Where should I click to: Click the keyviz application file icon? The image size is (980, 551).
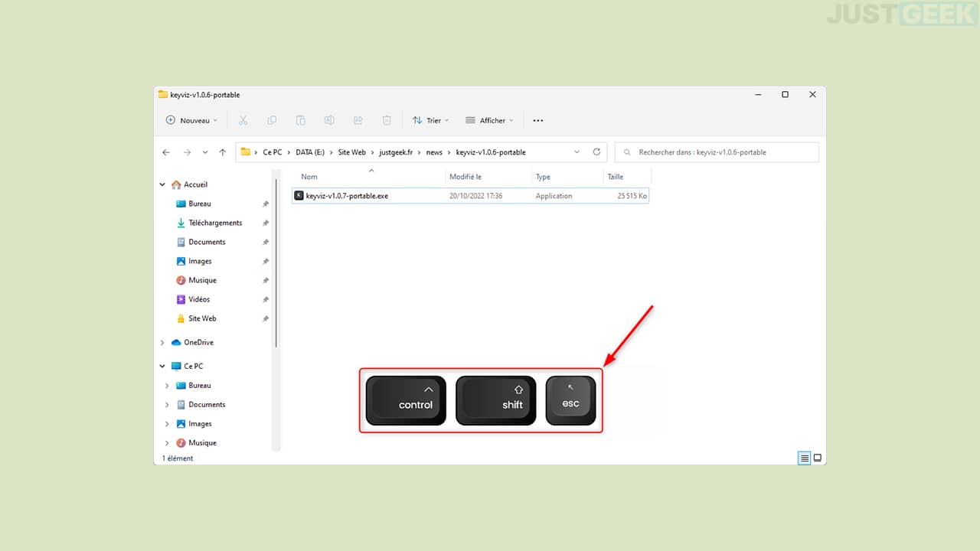[x=299, y=196]
